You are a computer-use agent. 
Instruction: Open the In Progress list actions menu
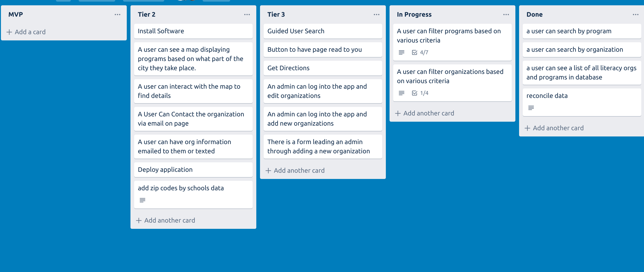(x=506, y=15)
